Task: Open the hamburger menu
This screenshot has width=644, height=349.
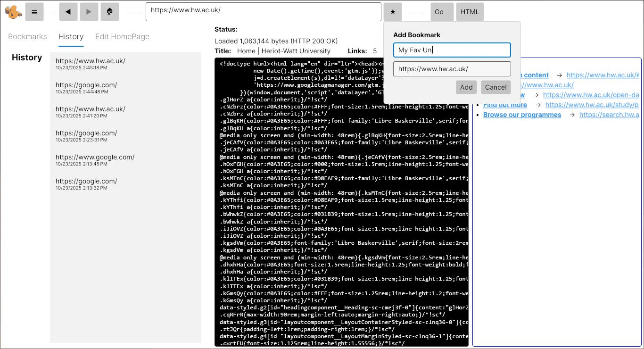Action: pyautogui.click(x=34, y=12)
